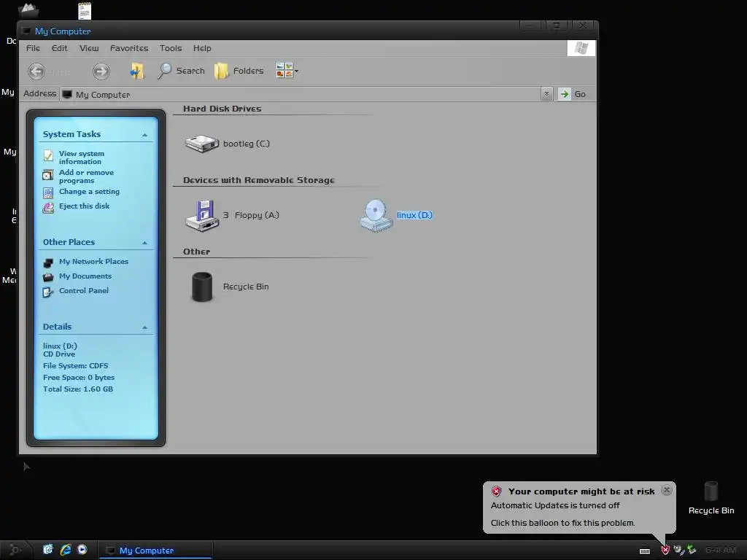Click the Back arrow toolbar button
The image size is (747, 560).
pos(36,71)
